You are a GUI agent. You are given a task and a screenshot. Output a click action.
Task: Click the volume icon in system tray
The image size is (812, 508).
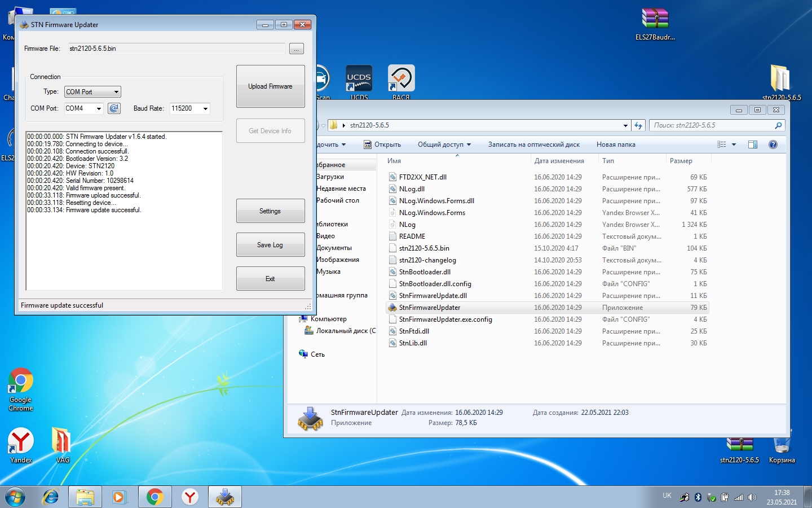tap(752, 497)
